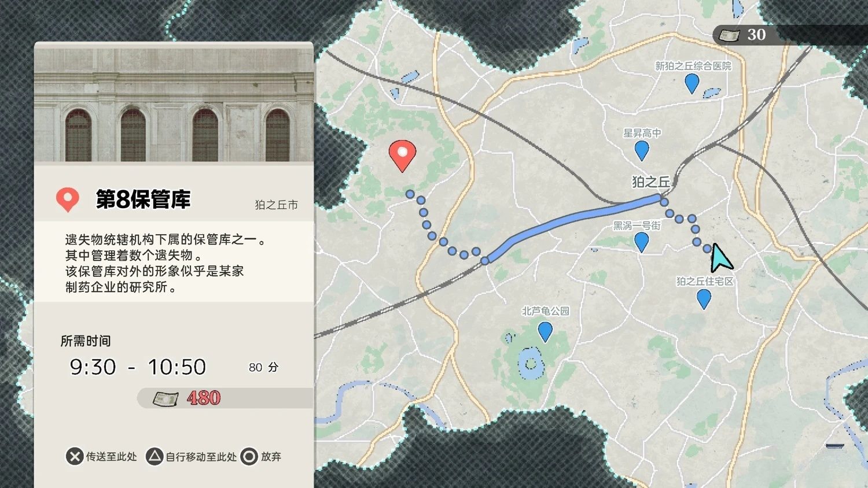Click the X circle icon for teleporting

(x=74, y=456)
